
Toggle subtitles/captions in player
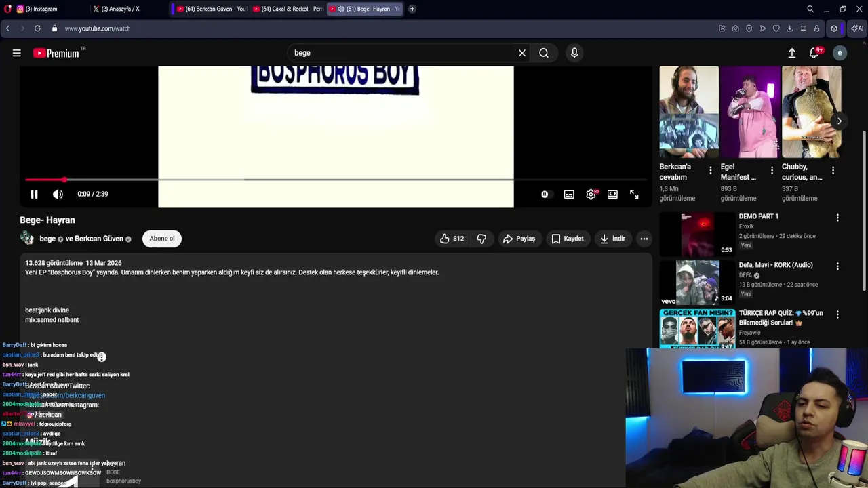pyautogui.click(x=569, y=195)
